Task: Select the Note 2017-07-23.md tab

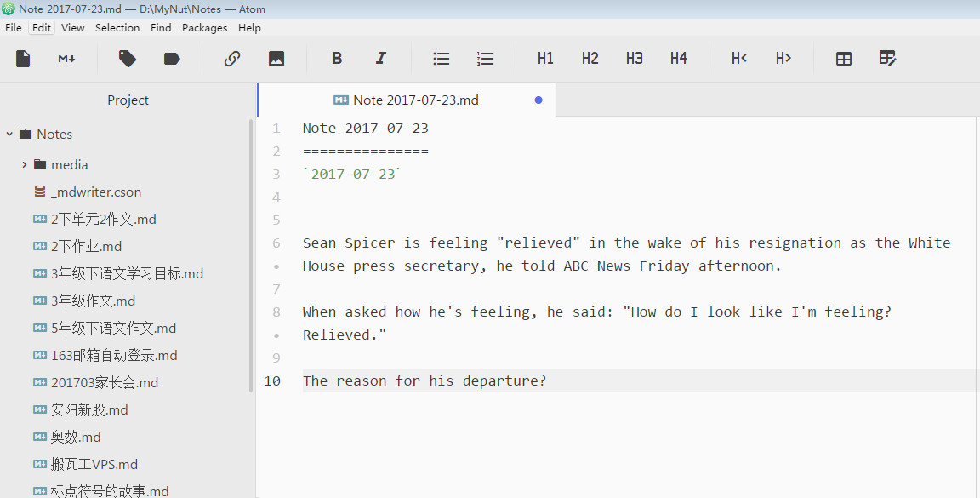Action: click(407, 100)
